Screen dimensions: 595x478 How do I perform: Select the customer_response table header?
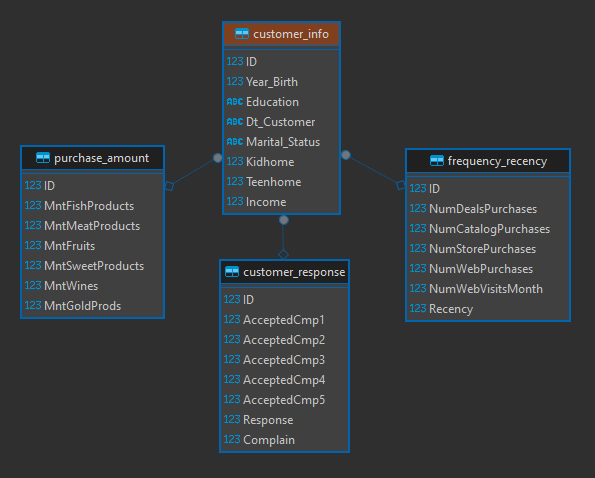coord(285,272)
